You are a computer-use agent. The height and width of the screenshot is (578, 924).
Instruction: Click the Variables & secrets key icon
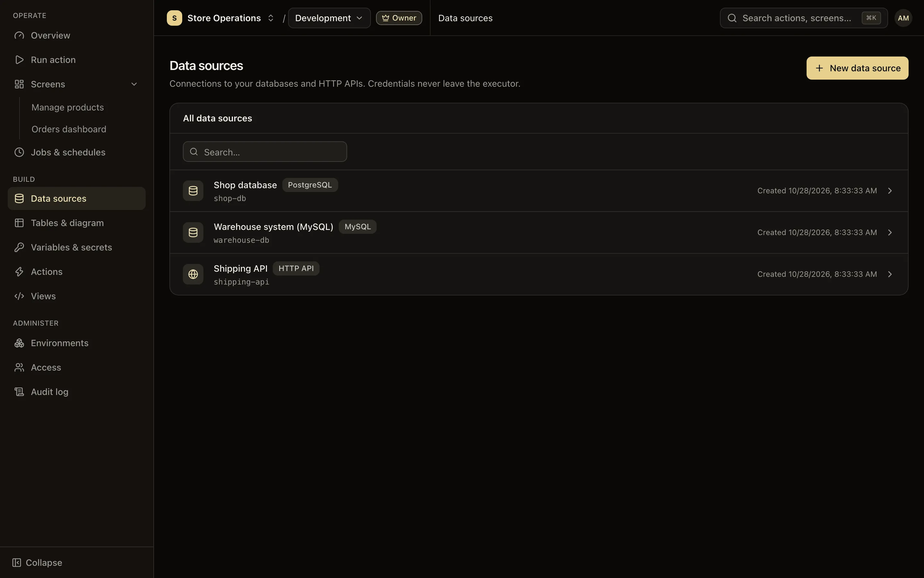click(19, 247)
